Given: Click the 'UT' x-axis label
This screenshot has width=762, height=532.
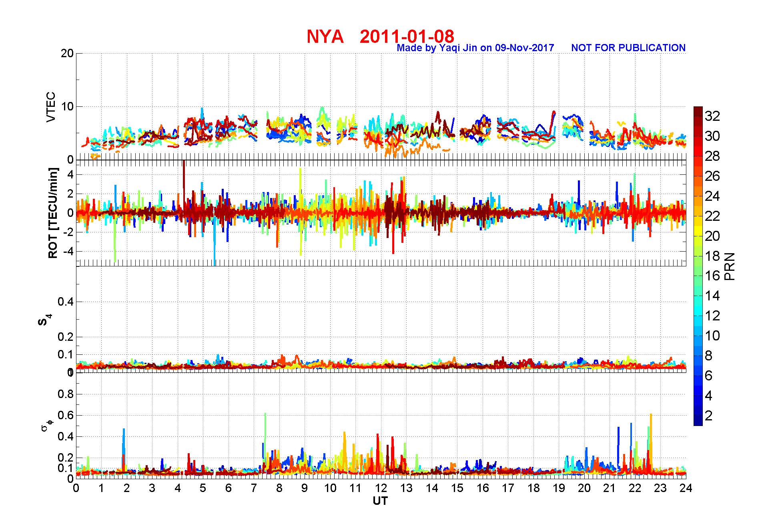Looking at the screenshot, I should click(x=380, y=501).
